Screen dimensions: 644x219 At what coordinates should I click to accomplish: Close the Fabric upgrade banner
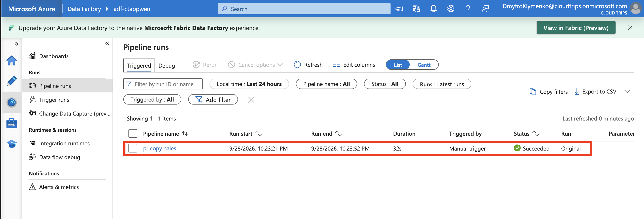click(630, 28)
